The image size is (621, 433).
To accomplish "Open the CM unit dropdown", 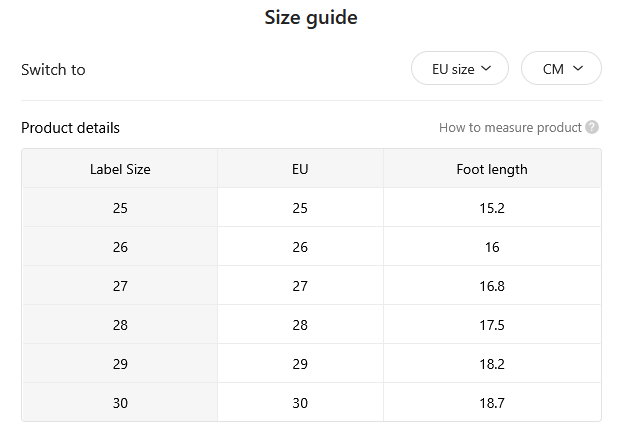I will (x=561, y=68).
